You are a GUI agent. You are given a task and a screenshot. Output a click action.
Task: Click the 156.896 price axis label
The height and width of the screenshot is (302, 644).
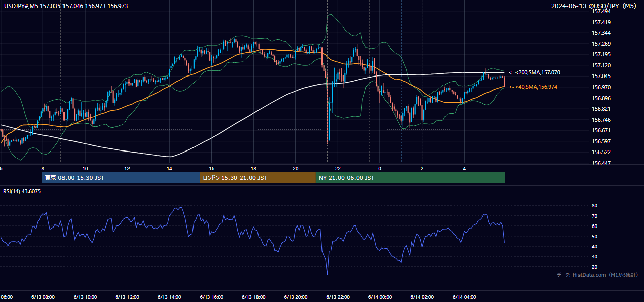coord(602,98)
